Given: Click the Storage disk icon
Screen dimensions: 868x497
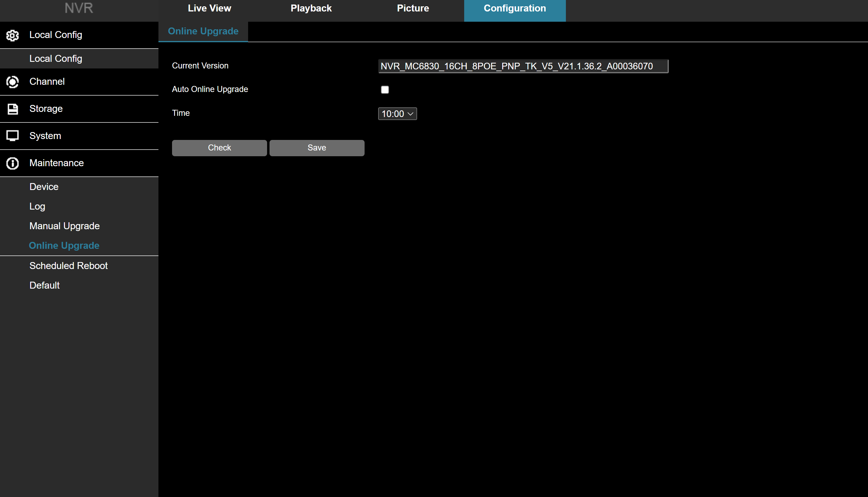Looking at the screenshot, I should 13,109.
